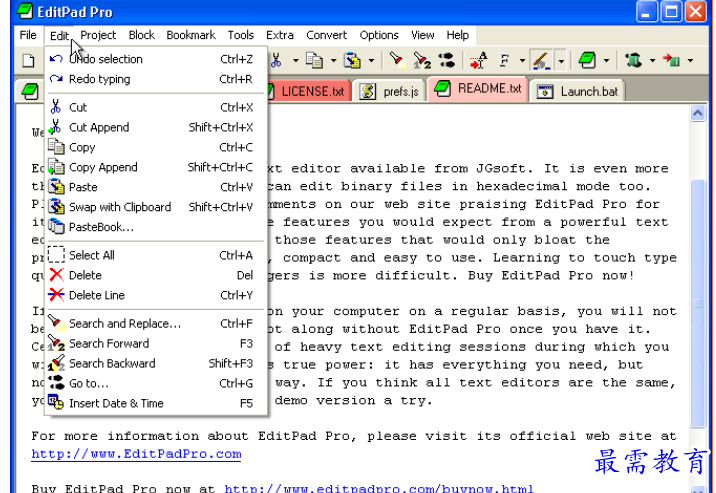Screen dimensions: 716x493
Task: Click the Search Next toolbar icon
Action: (x=422, y=60)
